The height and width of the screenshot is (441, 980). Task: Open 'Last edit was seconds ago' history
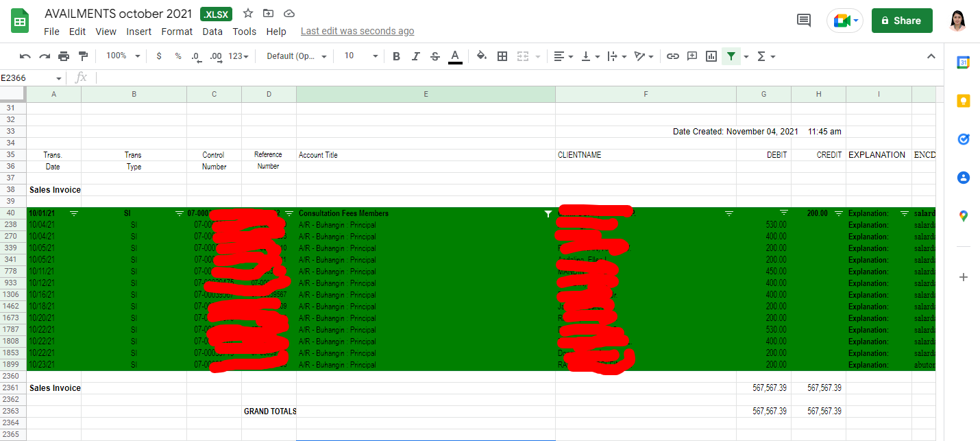[x=357, y=32]
